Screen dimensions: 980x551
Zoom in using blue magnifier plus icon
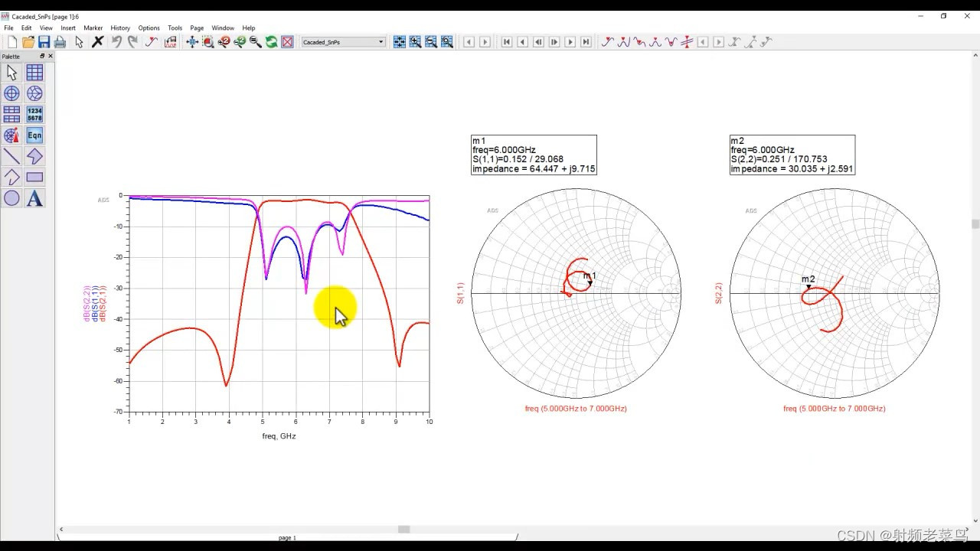click(415, 42)
